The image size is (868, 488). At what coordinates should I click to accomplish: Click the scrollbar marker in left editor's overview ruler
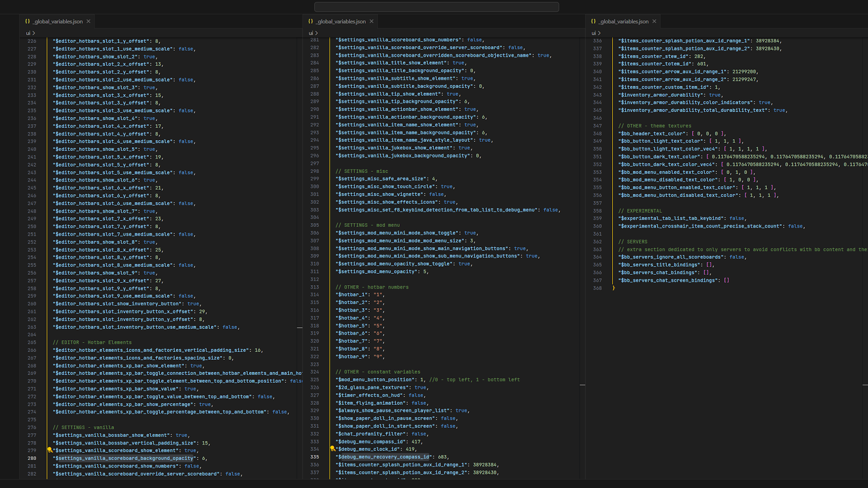tap(300, 327)
